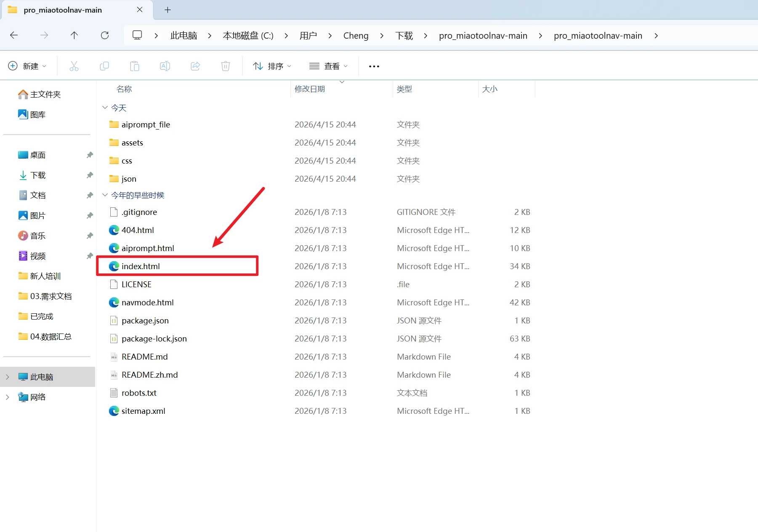Click the Copy icon in toolbar
Image resolution: width=758 pixels, height=532 pixels.
(104, 66)
